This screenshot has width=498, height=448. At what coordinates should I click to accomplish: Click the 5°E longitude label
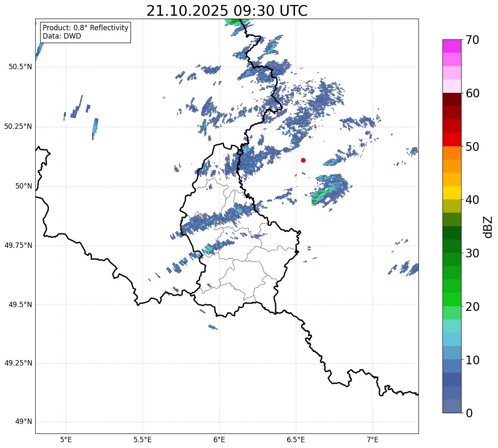(x=66, y=440)
